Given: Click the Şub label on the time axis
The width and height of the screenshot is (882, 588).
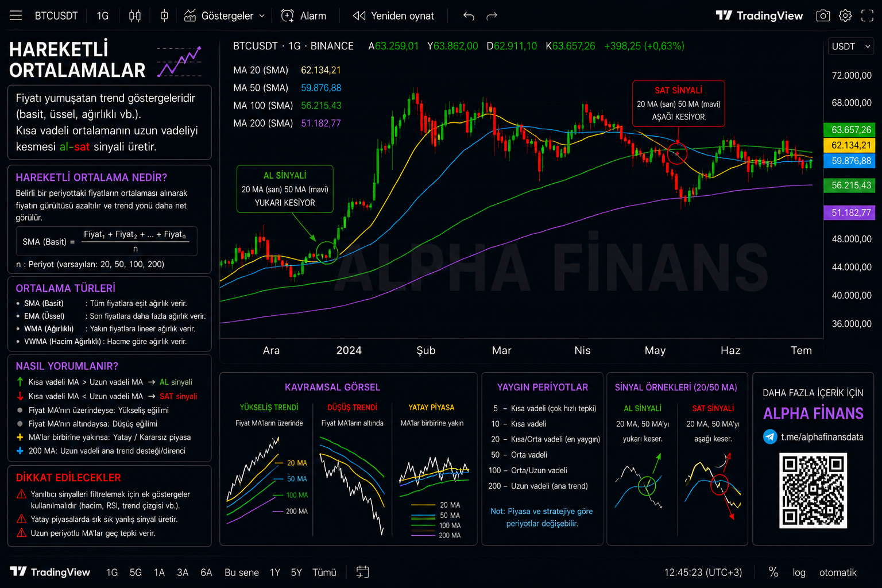Looking at the screenshot, I should point(426,350).
